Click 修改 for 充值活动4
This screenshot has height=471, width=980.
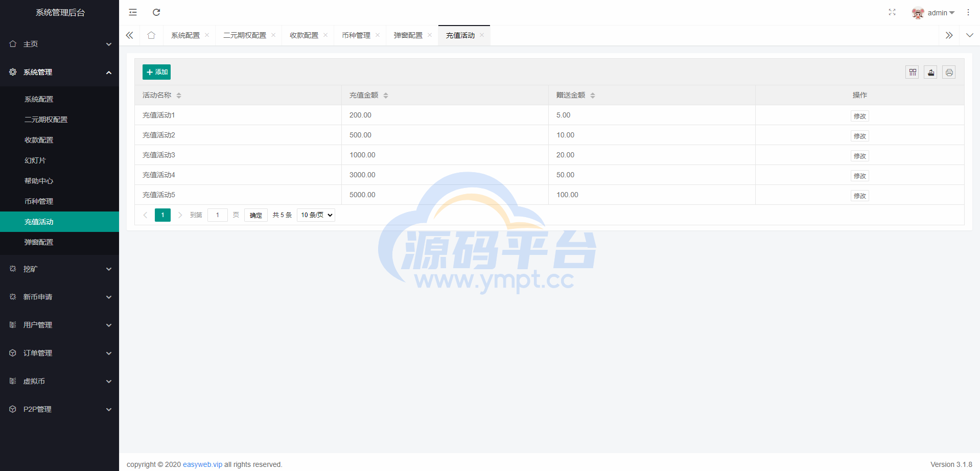click(x=860, y=176)
